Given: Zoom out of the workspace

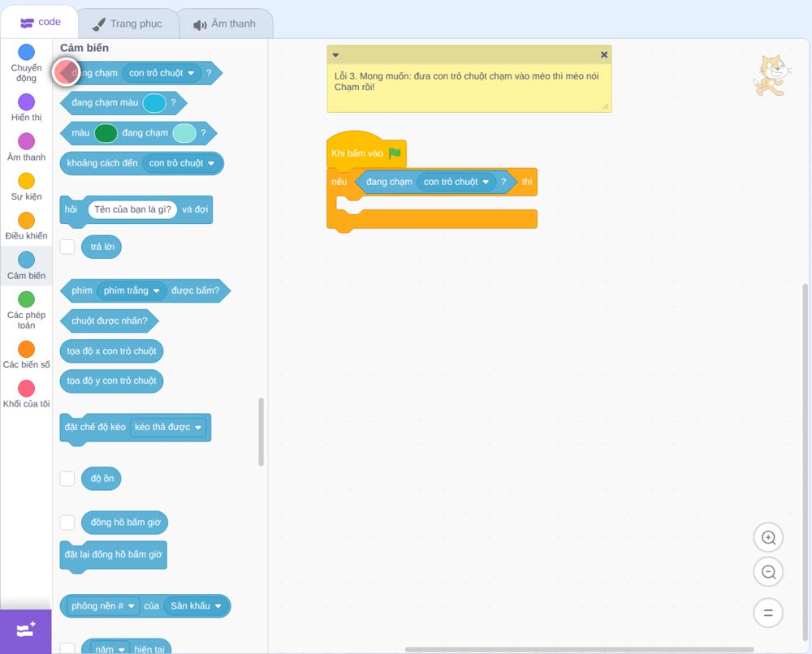Looking at the screenshot, I should (x=768, y=572).
